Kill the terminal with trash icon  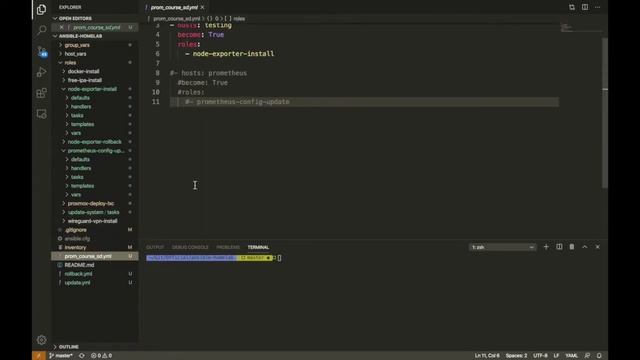pos(571,247)
